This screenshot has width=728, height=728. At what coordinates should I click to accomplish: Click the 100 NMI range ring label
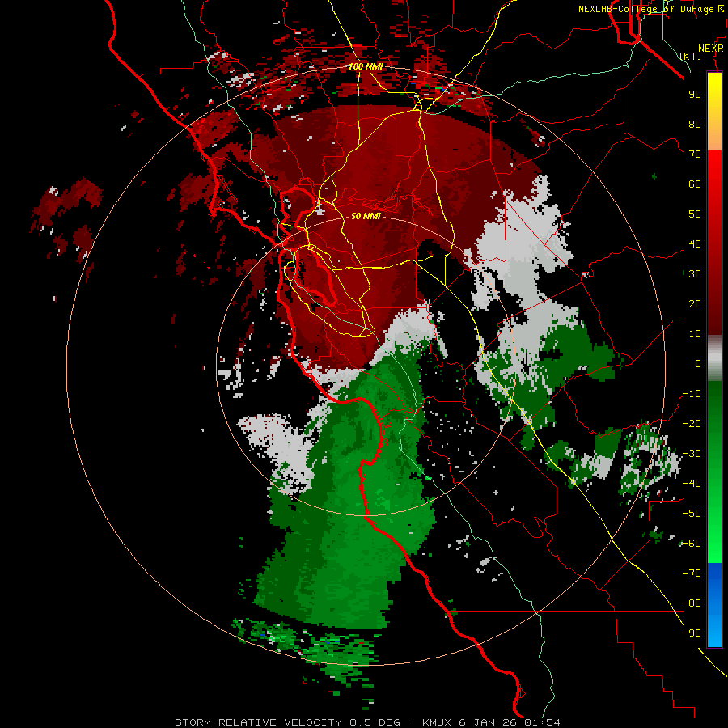point(366,66)
